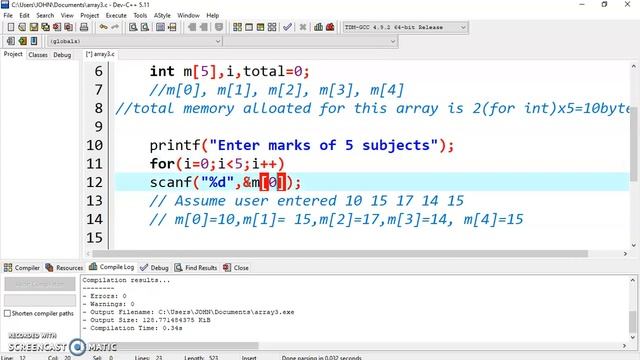
Task: Click the Close All toolbar icon
Action: [x=69, y=27]
